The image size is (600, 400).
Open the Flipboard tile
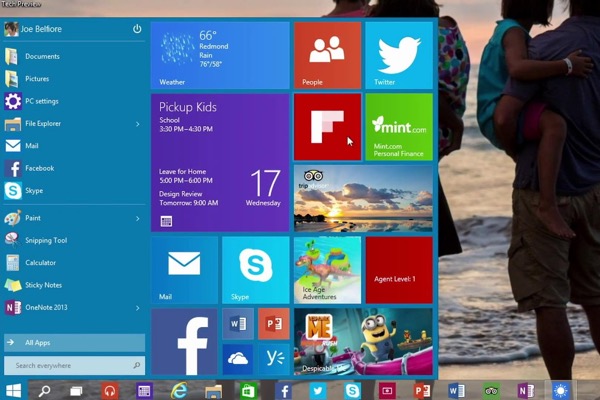click(328, 127)
